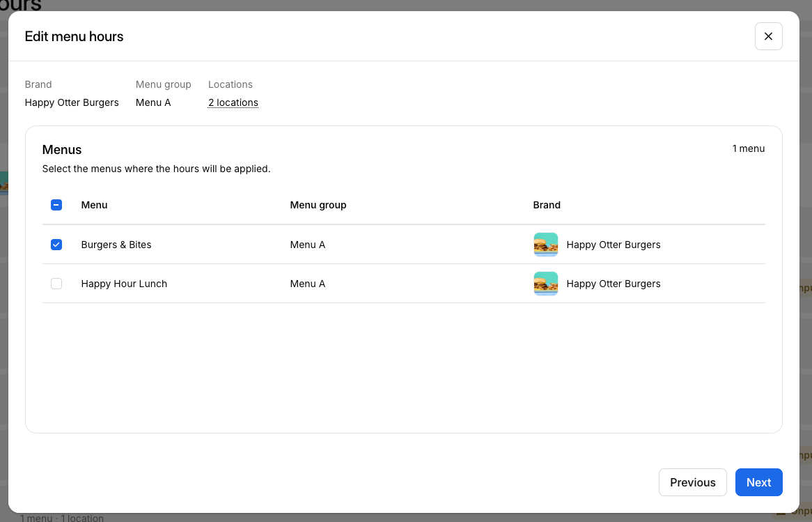Screen dimensions: 812x522
Task: Click the Brand column header
Action: click(547, 205)
